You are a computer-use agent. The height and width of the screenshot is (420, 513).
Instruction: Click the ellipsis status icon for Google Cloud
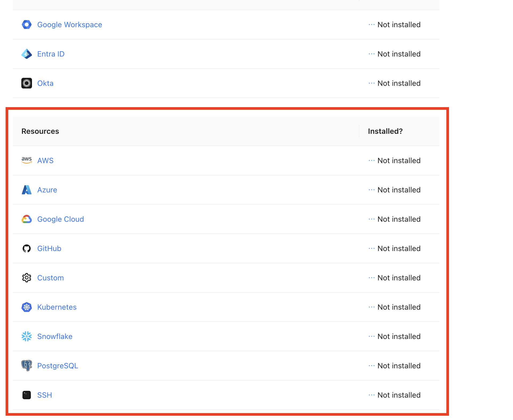pos(372,219)
